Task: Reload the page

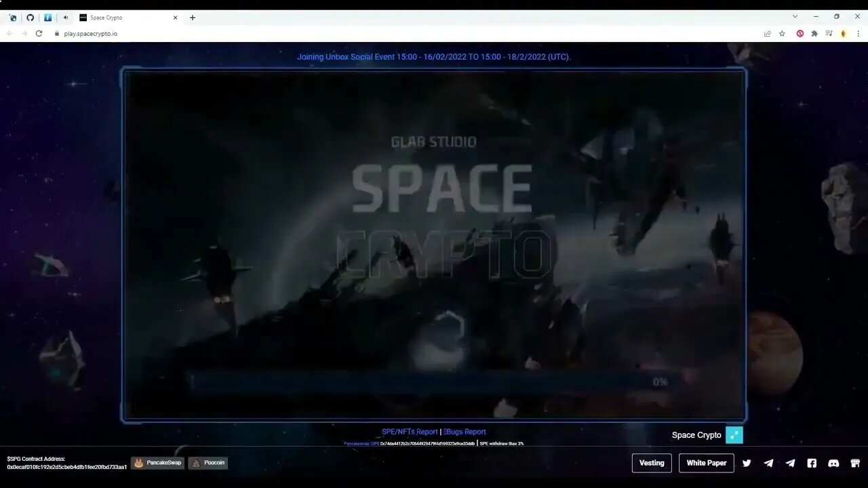Action: (39, 33)
